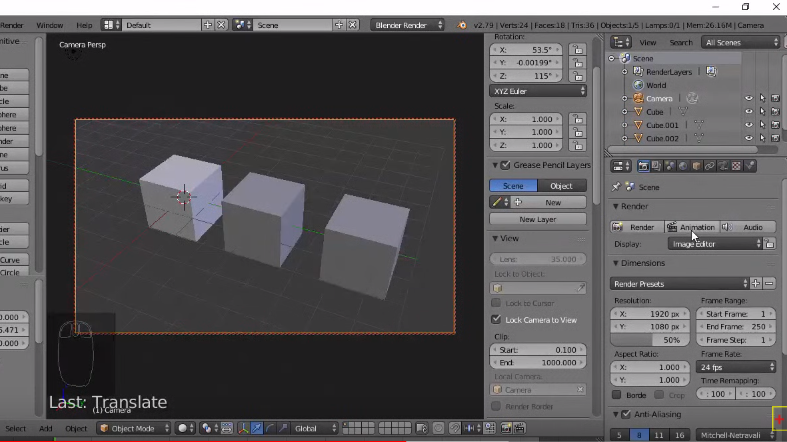Open the Texture properties tab icon
Screen dimensions: 787x442
[736, 166]
